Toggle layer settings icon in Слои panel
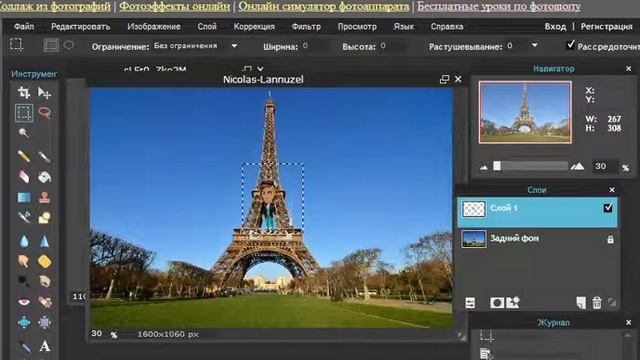 pyautogui.click(x=470, y=302)
